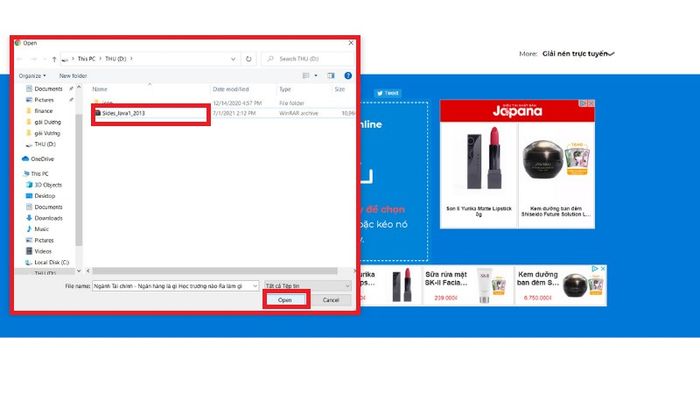Click the horizontal scrollbar in file list
Viewport: 700px width, 394px height.
tap(215, 271)
